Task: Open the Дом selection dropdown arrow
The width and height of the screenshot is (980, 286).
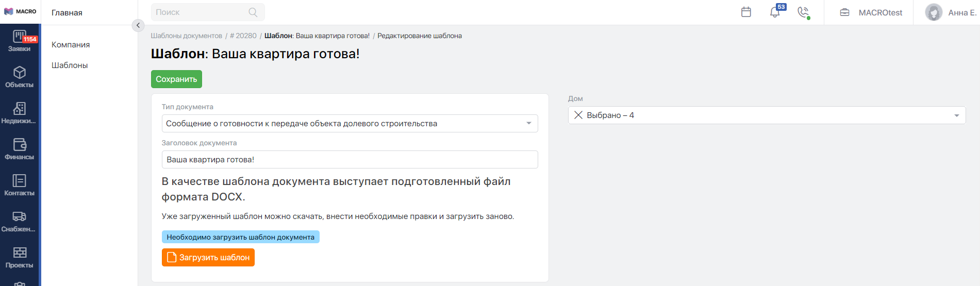Action: 956,115
